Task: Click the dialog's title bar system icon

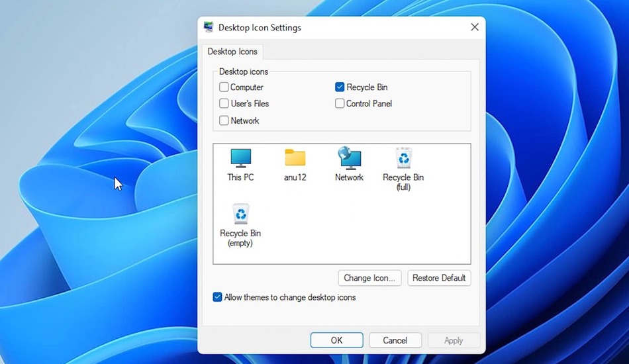Action: tap(209, 27)
